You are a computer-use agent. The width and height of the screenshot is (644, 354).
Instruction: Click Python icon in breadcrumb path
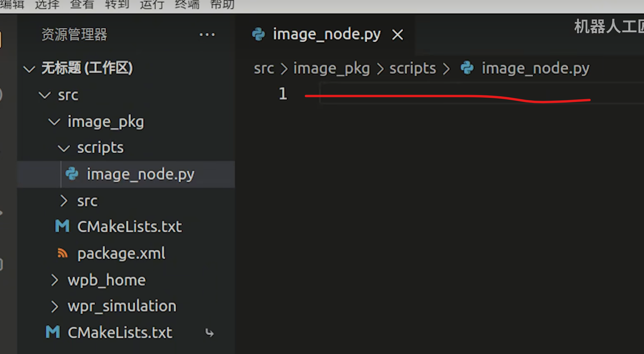[x=467, y=68]
